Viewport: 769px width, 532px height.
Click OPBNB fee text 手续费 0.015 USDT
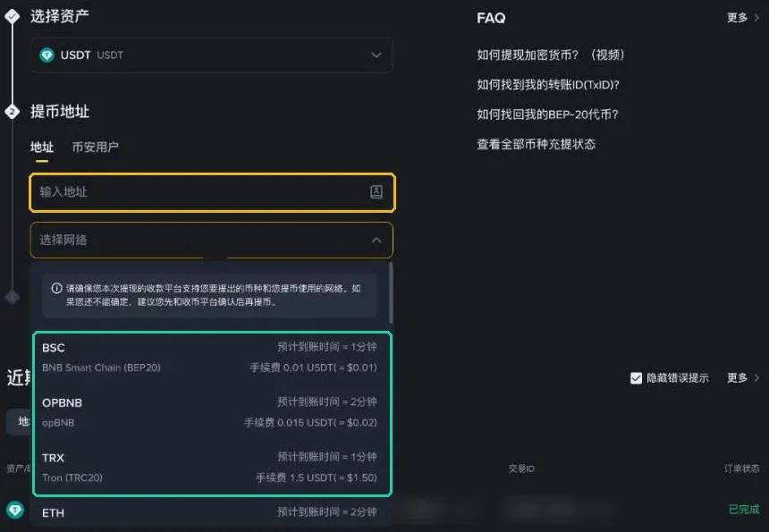pyautogui.click(x=310, y=423)
